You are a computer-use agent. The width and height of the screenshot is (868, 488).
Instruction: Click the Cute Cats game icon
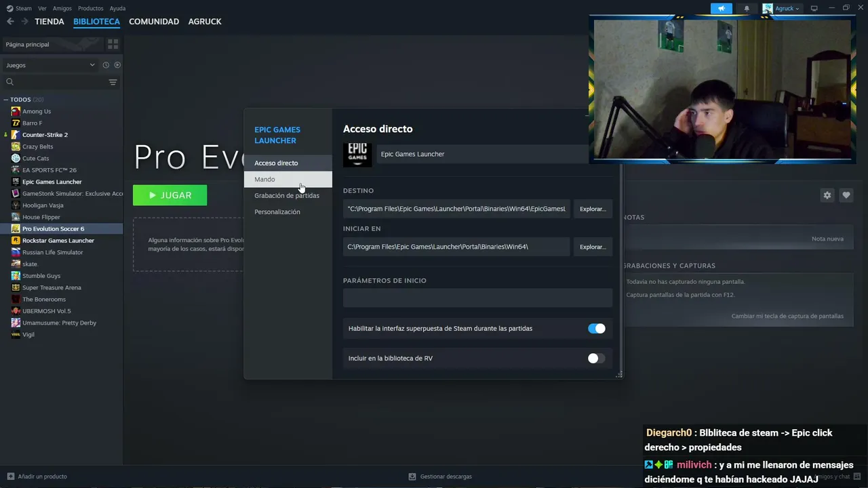click(x=16, y=159)
